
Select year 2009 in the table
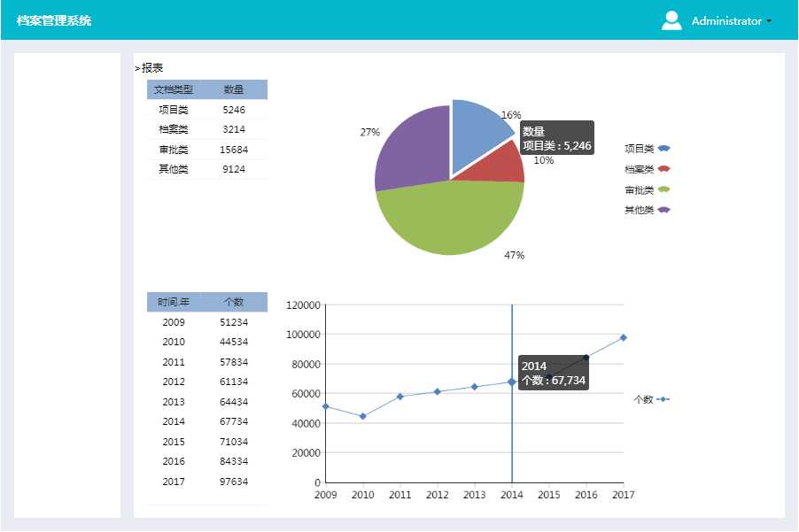174,322
